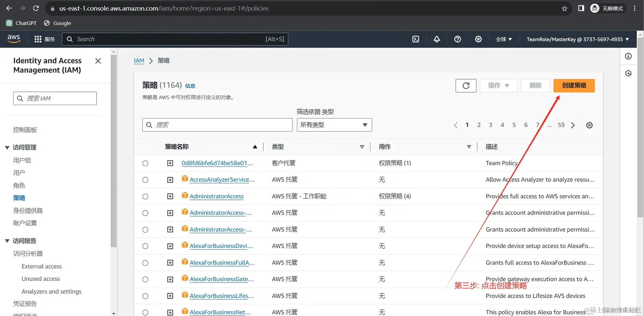Image resolution: width=644 pixels, height=316 pixels.
Task: Select radio for AccessAnalyzerService policy
Action: [145, 180]
